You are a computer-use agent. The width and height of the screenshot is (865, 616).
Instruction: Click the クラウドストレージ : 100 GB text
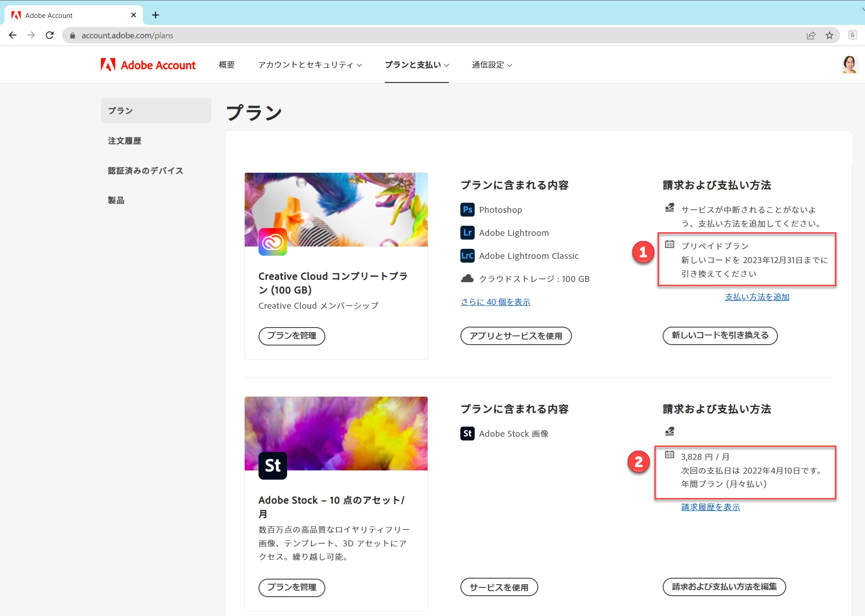(534, 279)
